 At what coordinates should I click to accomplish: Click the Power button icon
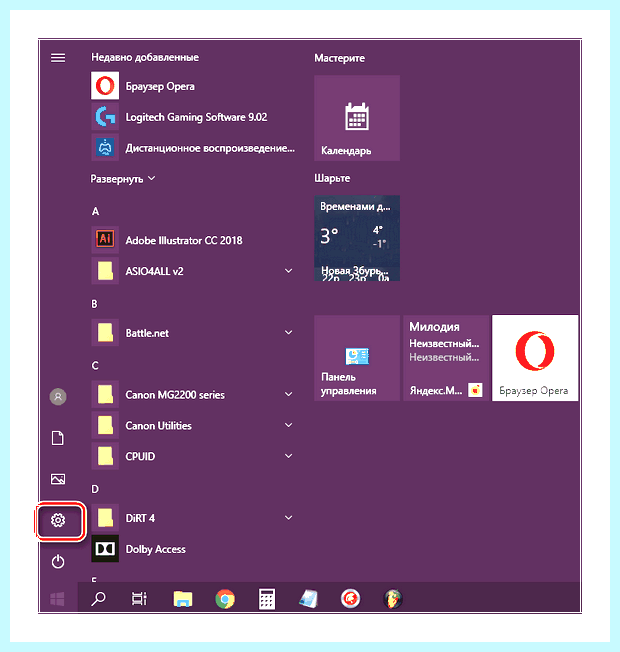[x=58, y=562]
